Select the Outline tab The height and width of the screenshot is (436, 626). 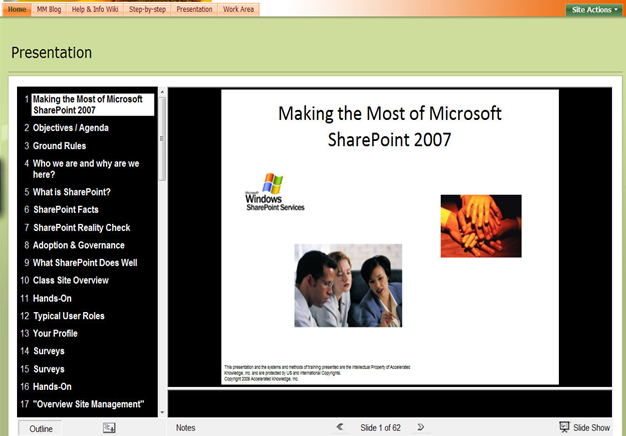coord(40,428)
